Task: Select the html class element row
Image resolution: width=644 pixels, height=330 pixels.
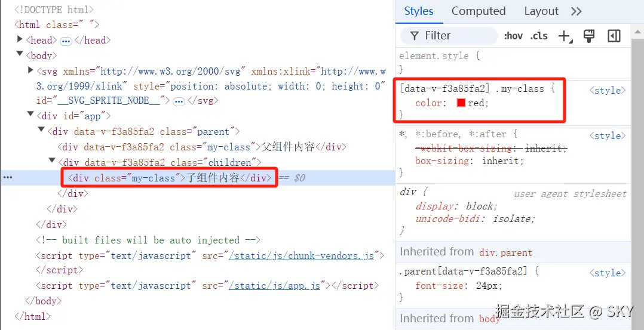Action: click(x=57, y=24)
